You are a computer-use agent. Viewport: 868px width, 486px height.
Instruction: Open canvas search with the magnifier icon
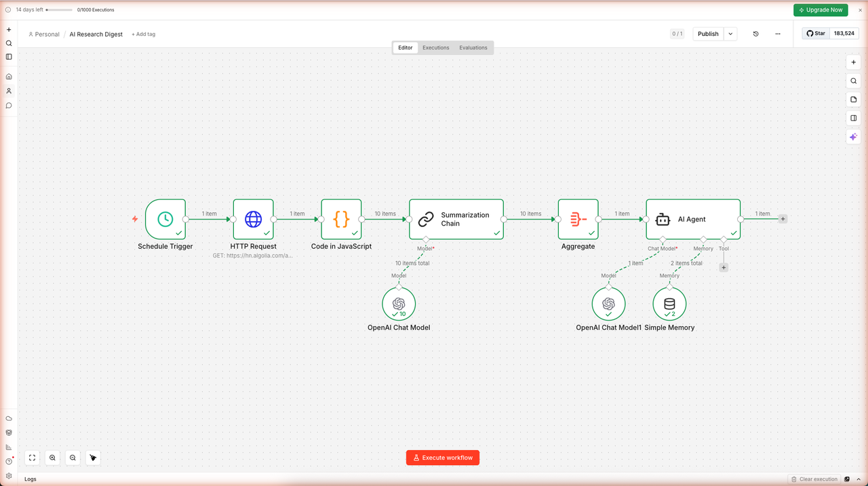tap(853, 81)
